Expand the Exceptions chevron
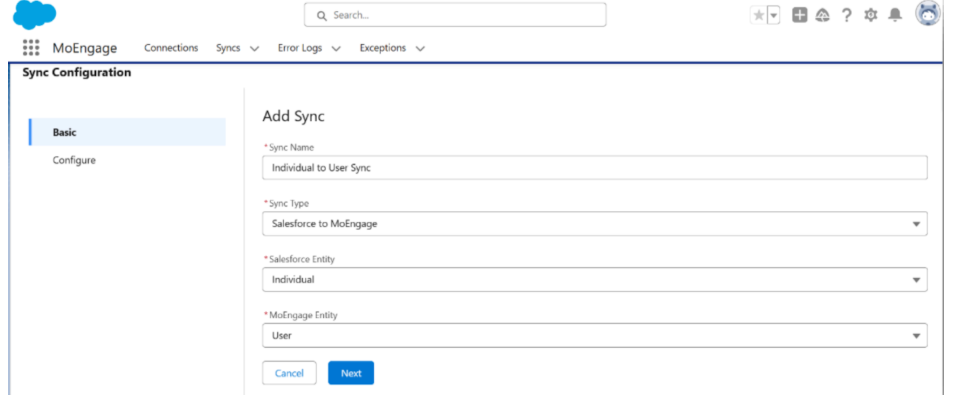 [x=420, y=48]
